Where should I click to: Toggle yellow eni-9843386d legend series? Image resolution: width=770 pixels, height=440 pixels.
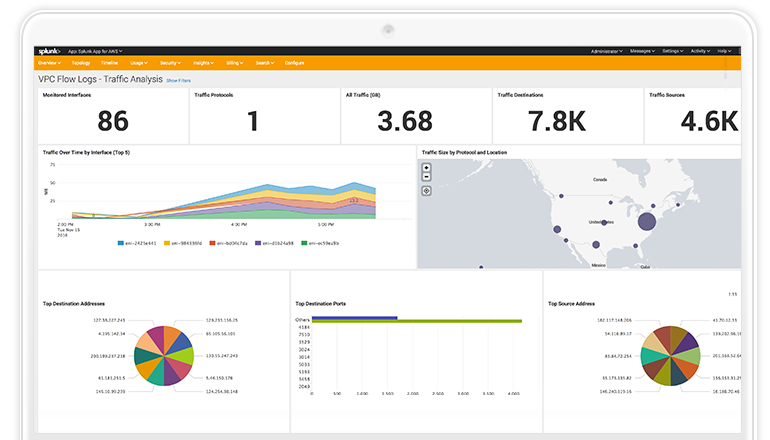pyautogui.click(x=183, y=243)
